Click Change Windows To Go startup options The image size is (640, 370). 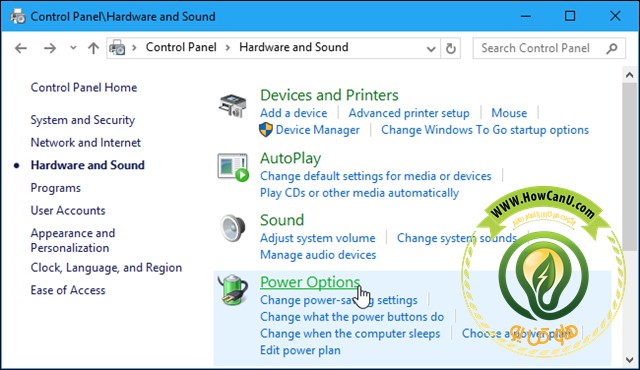coord(485,130)
